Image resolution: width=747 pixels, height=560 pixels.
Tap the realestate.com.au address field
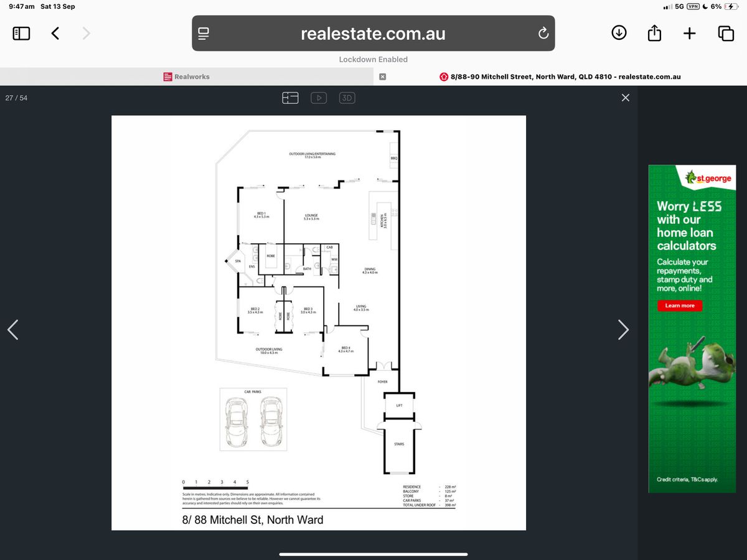click(x=373, y=34)
